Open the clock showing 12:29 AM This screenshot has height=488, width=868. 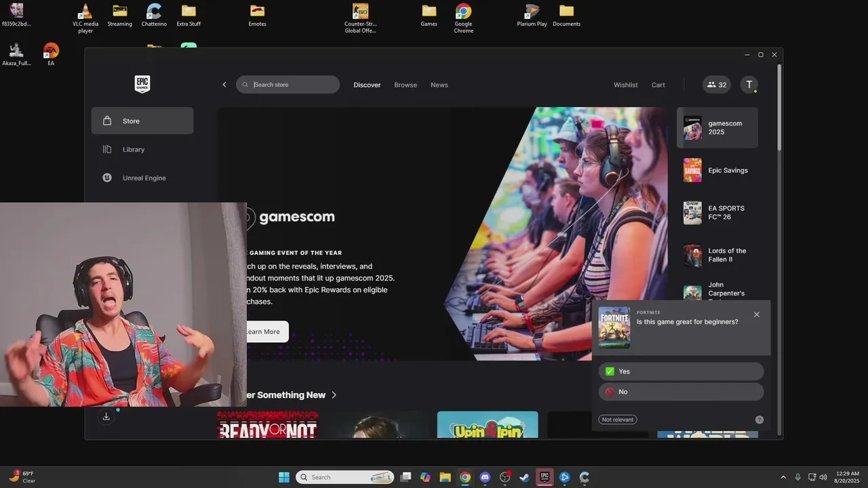[x=848, y=477]
